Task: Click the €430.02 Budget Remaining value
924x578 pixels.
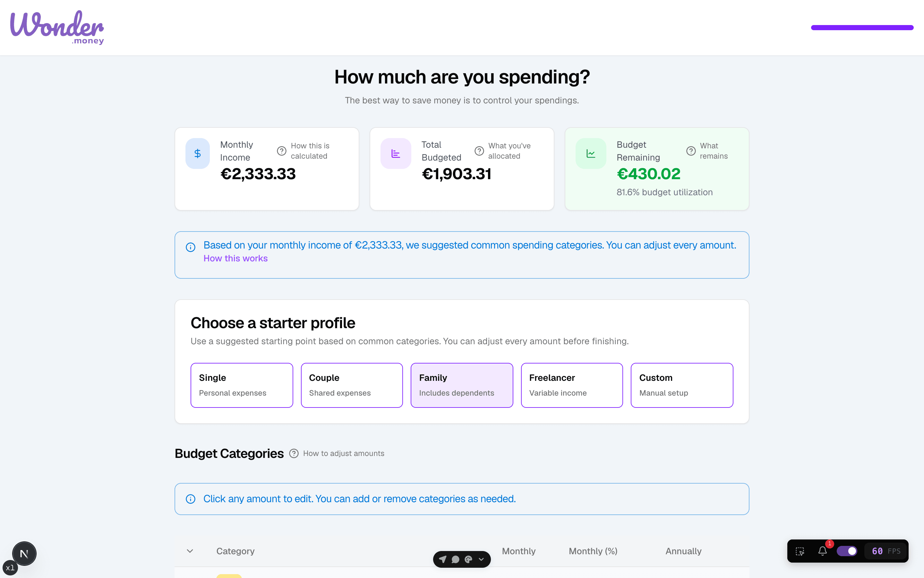Action: pos(649,174)
